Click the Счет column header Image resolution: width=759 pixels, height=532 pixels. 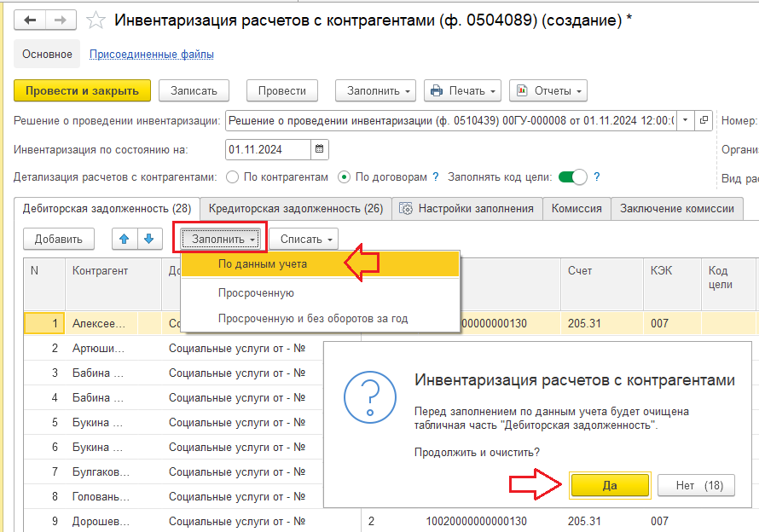[x=602, y=284]
